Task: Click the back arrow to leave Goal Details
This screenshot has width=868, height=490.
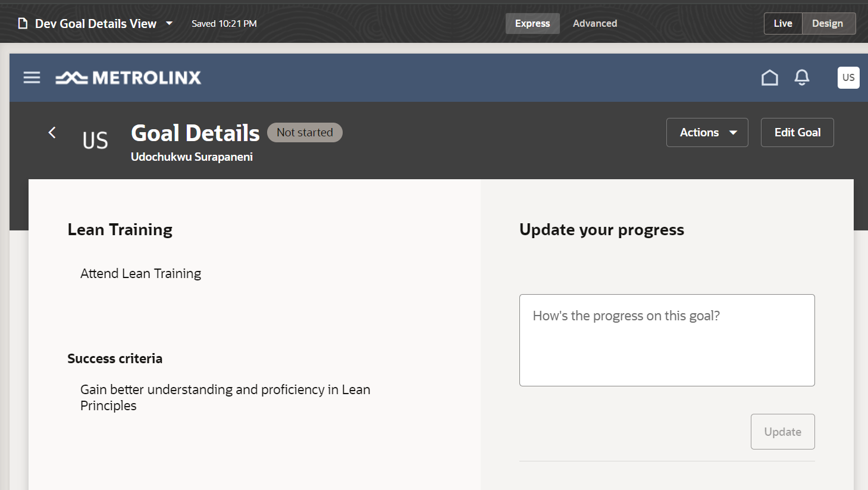Action: (52, 133)
